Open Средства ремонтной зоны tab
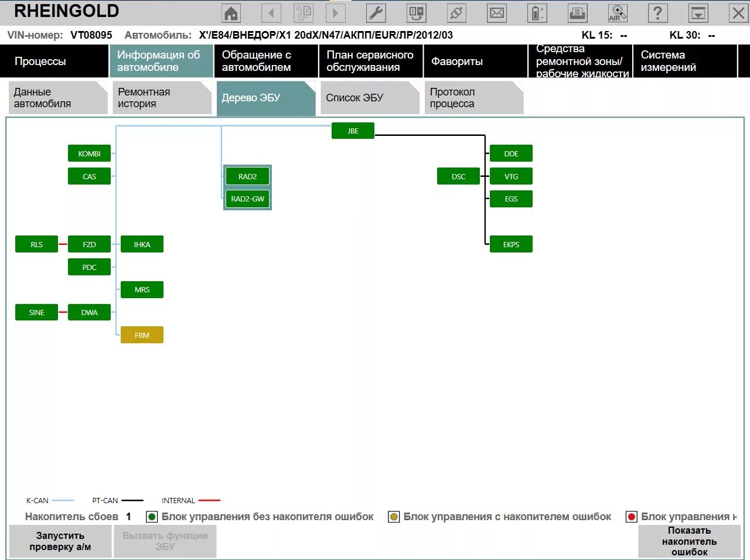This screenshot has width=750, height=560. point(580,61)
